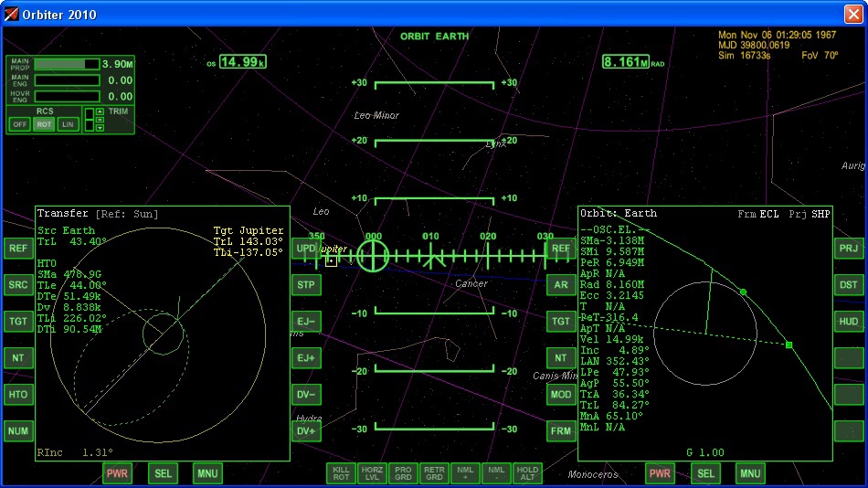Click the OS 14.99k velocity readout
The width and height of the screenshot is (868, 488).
[242, 62]
